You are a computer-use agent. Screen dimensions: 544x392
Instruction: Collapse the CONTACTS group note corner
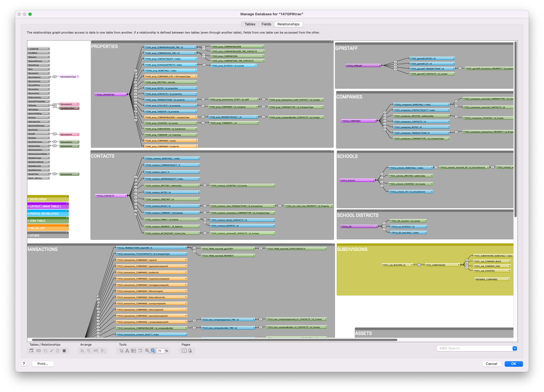[x=332, y=151]
